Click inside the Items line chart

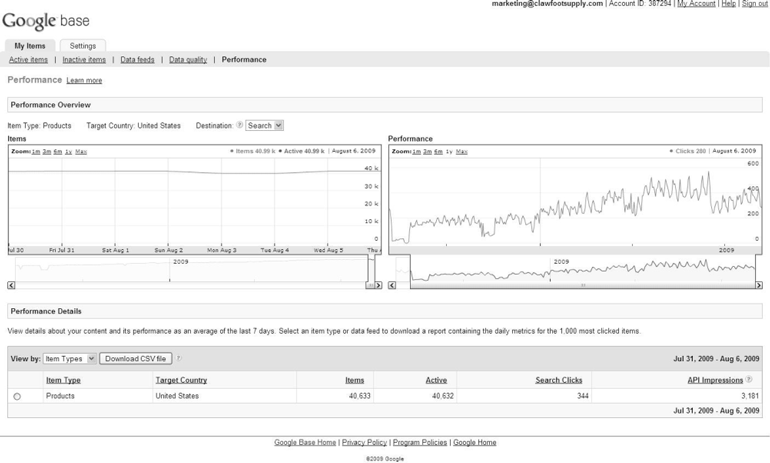pyautogui.click(x=194, y=201)
